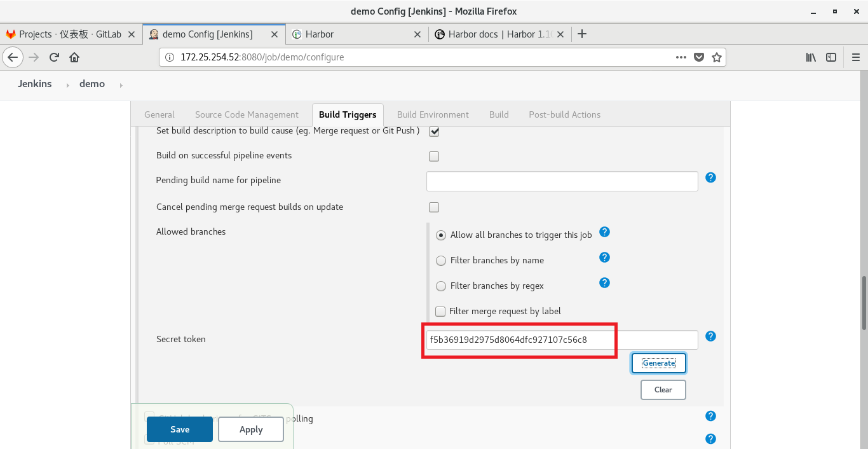Open help for Filter branches by regex
868x449 pixels.
pyautogui.click(x=605, y=283)
